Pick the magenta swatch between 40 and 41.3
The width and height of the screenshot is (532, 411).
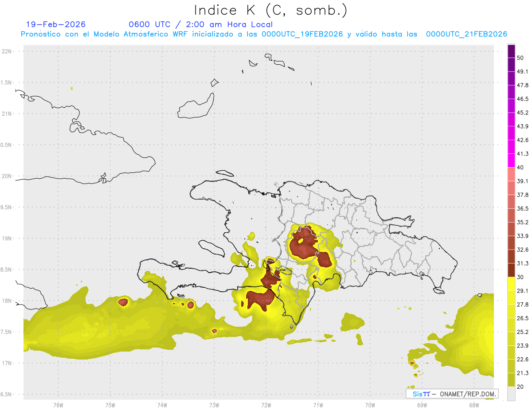511,160
